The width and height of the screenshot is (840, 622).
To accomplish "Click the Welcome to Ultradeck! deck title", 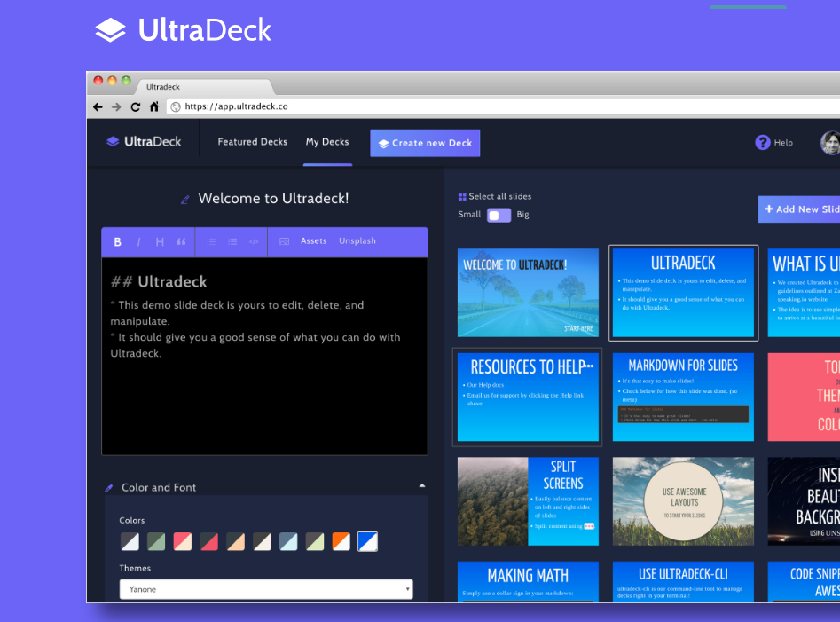I will pyautogui.click(x=273, y=198).
